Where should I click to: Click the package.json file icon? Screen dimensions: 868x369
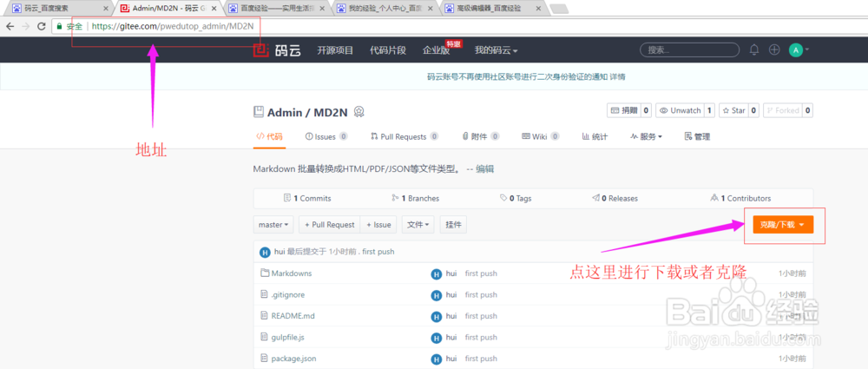point(264,358)
